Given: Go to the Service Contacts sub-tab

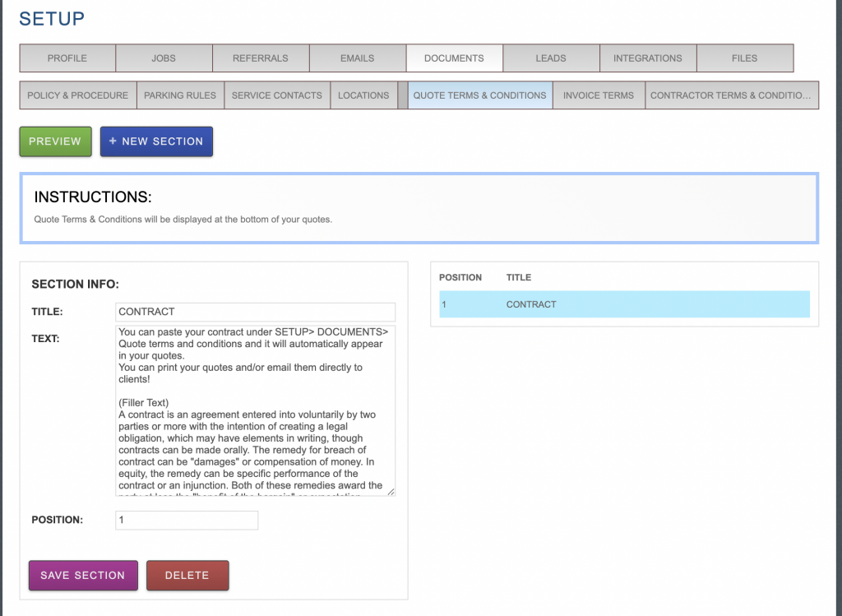Looking at the screenshot, I should pyautogui.click(x=277, y=95).
